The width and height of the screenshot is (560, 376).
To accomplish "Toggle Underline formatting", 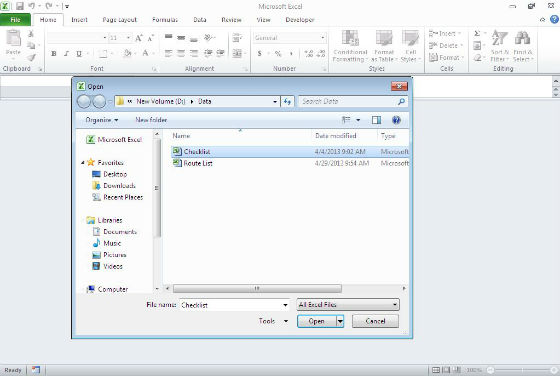I will coord(79,54).
